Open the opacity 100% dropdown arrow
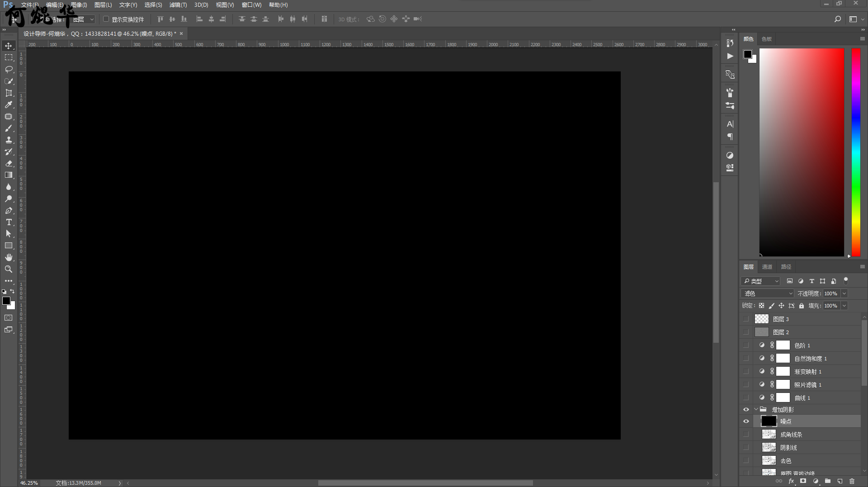This screenshot has width=868, height=487. click(844, 293)
